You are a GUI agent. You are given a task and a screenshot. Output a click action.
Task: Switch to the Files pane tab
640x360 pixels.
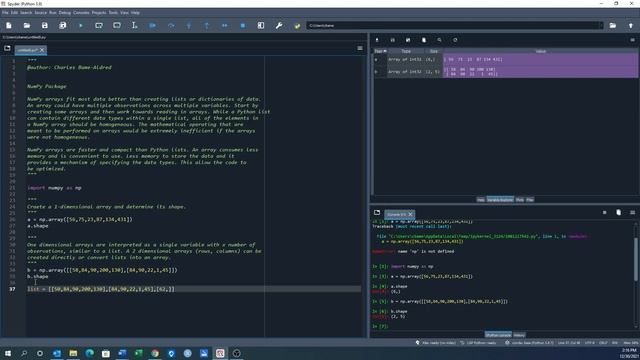[530, 200]
